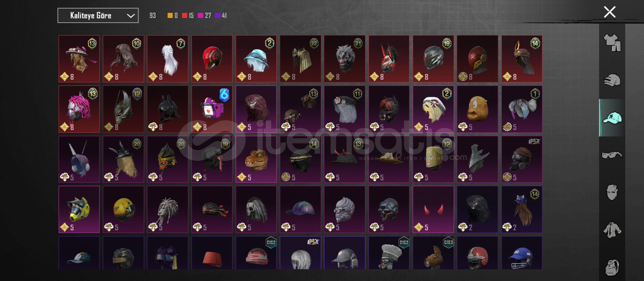
Task: Select the yellow potato head mask item
Action: click(477, 109)
